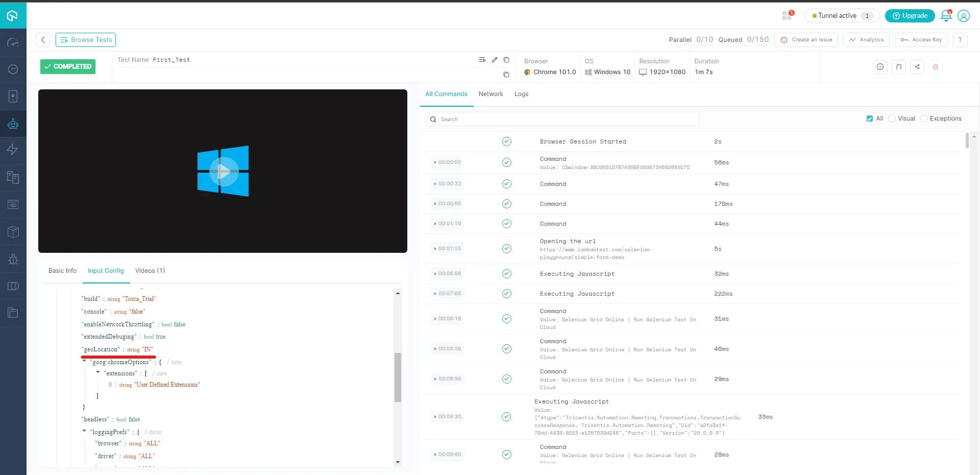The width and height of the screenshot is (980, 475).
Task: Click the back arrow button
Action: coord(43,40)
